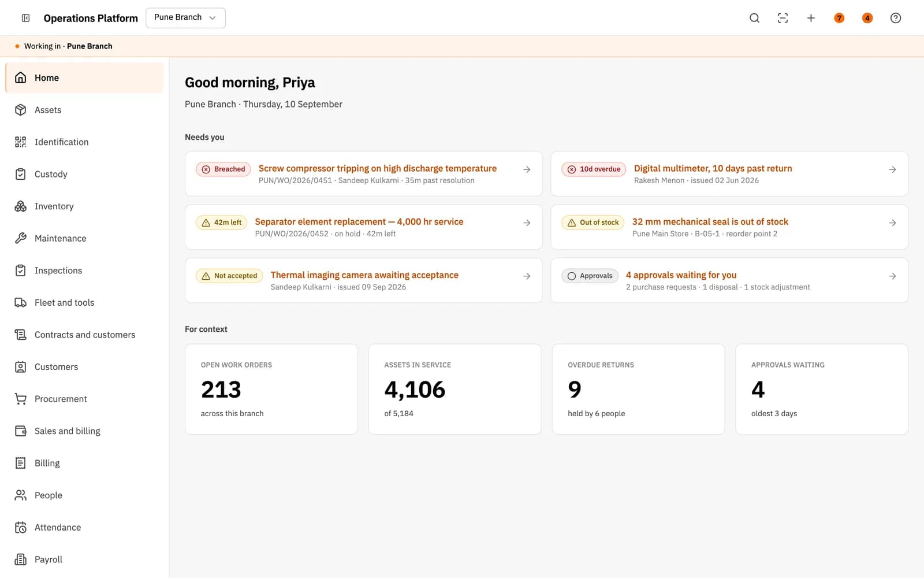Open the Approvals Waiting stat card
This screenshot has width=924, height=578.
tap(822, 389)
